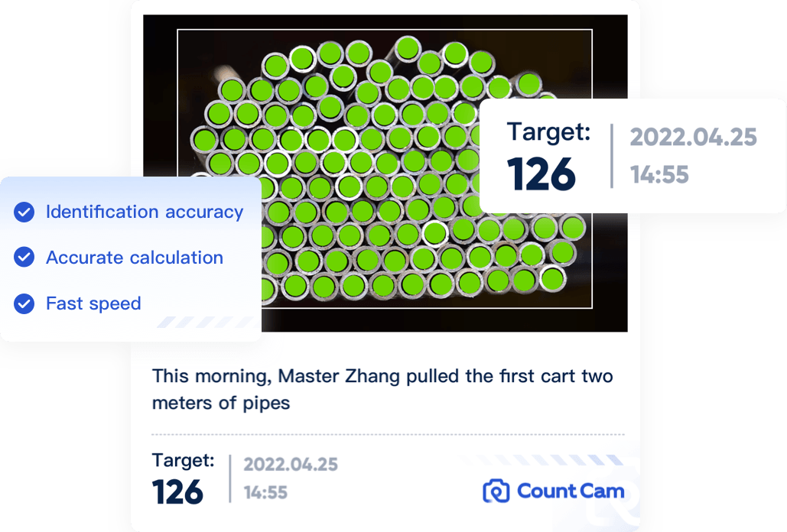Click the CountCam camera logo icon

click(x=496, y=491)
